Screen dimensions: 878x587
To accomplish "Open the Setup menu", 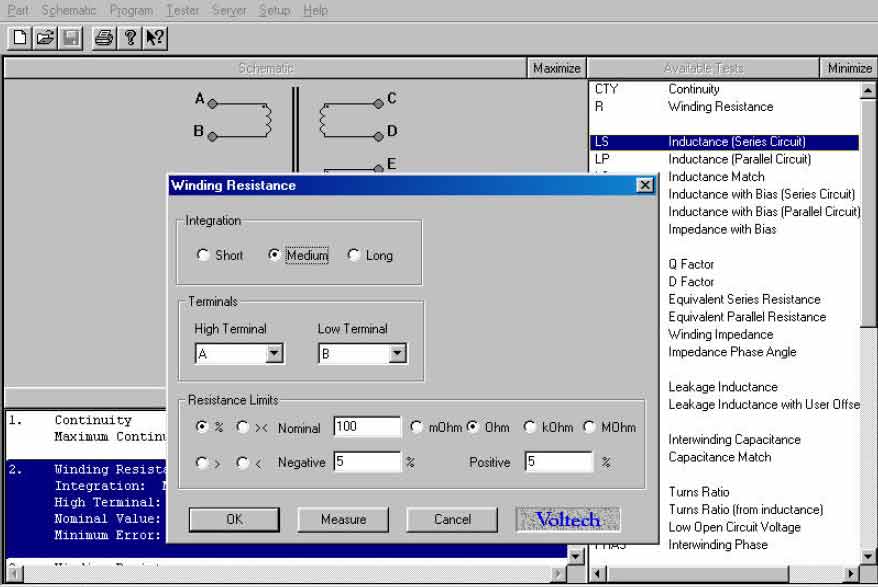I will (x=274, y=10).
